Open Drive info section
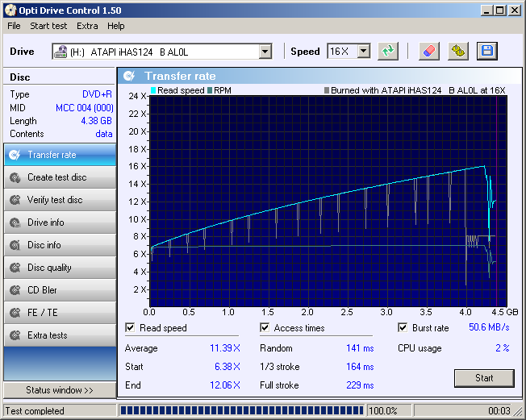The image size is (526, 420). coord(60,222)
